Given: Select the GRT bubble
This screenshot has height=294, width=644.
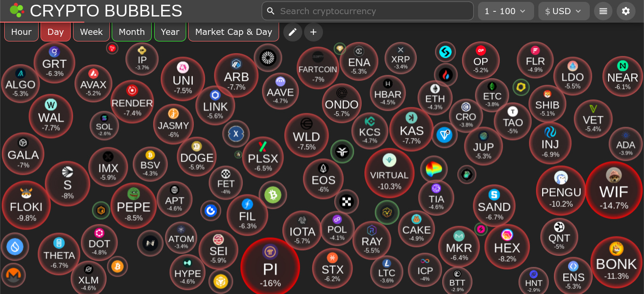Looking at the screenshot, I should 54,63.
